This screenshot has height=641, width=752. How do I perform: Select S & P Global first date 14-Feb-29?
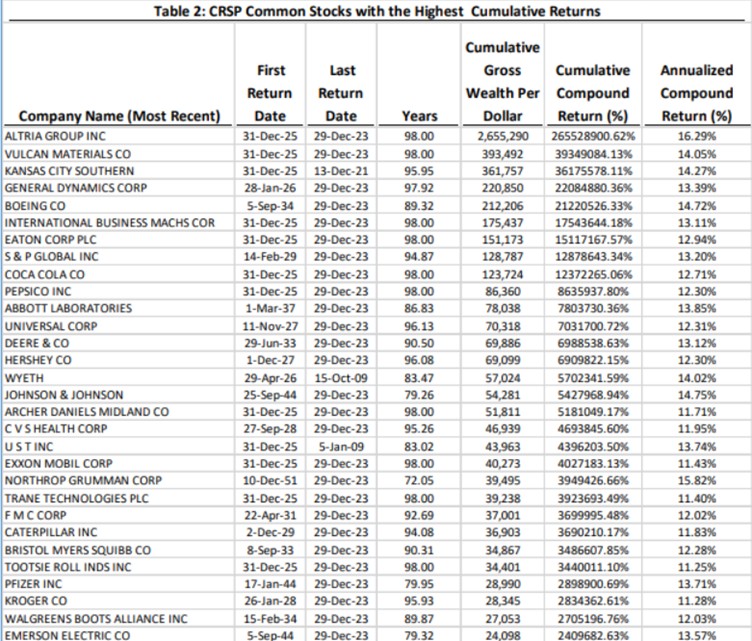coord(270,256)
